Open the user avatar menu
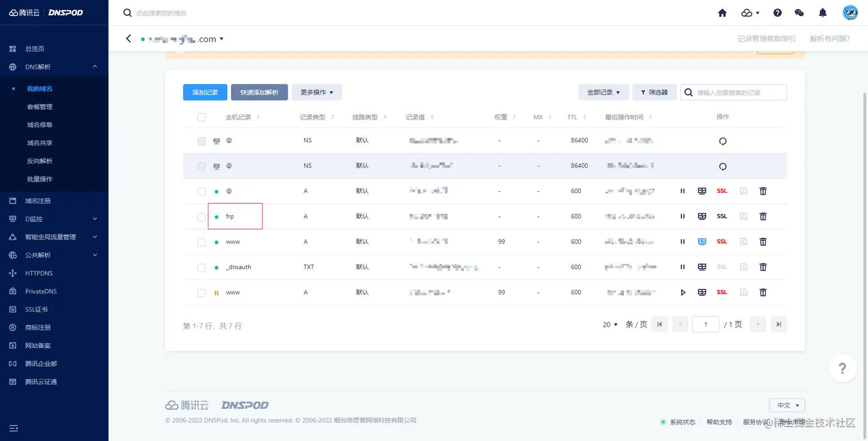This screenshot has height=441, width=868. pos(850,13)
